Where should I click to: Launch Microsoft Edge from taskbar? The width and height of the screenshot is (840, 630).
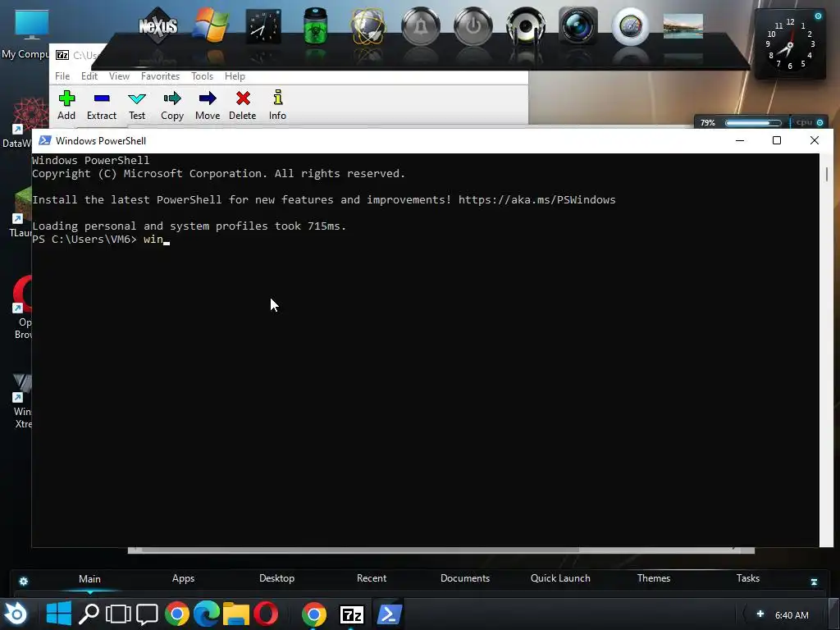click(x=206, y=614)
